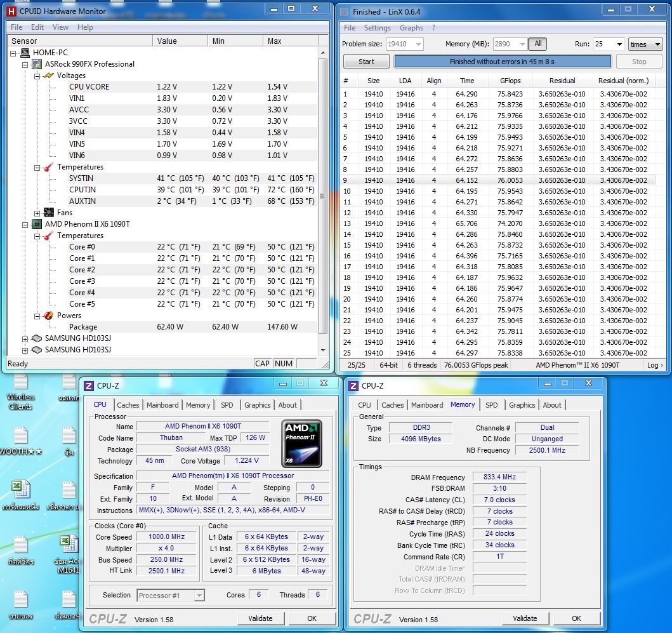Viewport: 672px width, 633px height.
Task: Collapse the HOME-PC tree node
Action: click(x=13, y=53)
